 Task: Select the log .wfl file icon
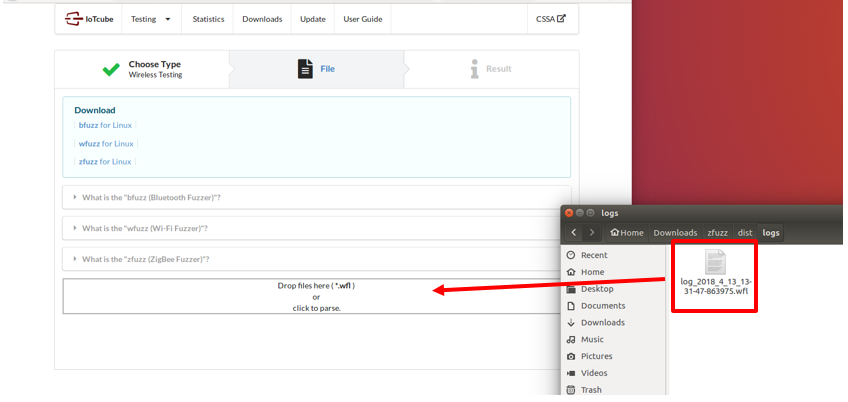pyautogui.click(x=714, y=263)
